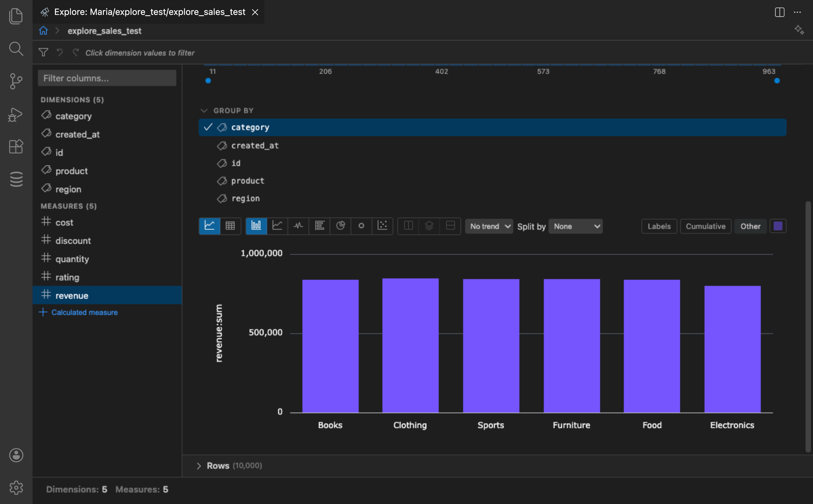Switch to the pie chart visualization
813x504 pixels.
341,226
